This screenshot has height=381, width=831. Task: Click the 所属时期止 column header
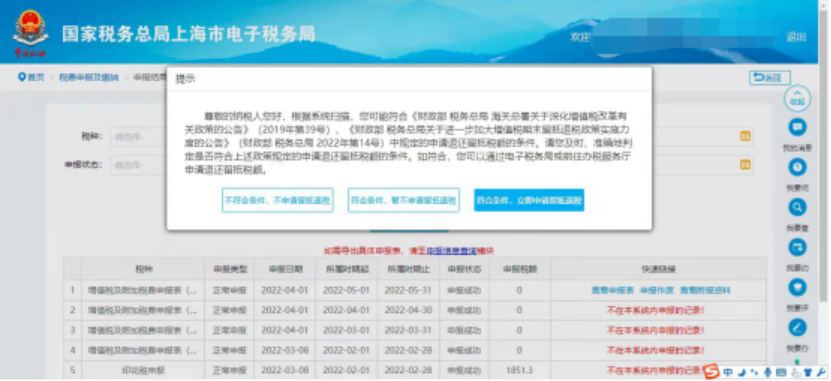409,269
